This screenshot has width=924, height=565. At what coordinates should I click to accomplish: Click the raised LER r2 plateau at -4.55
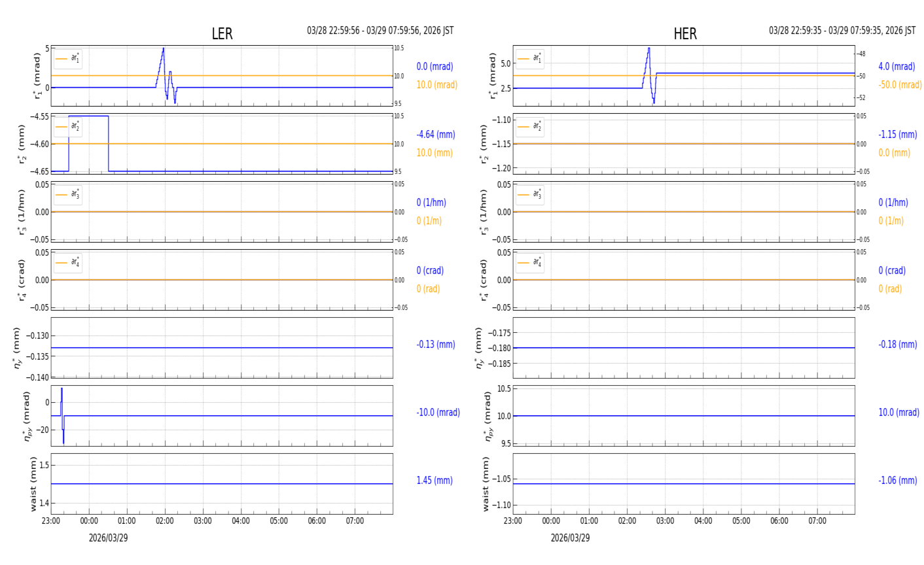pyautogui.click(x=88, y=116)
